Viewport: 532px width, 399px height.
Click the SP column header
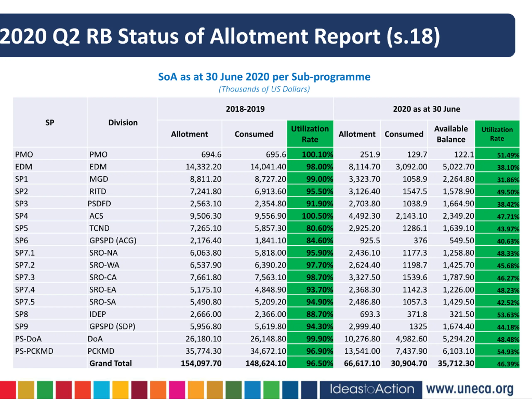pos(50,123)
